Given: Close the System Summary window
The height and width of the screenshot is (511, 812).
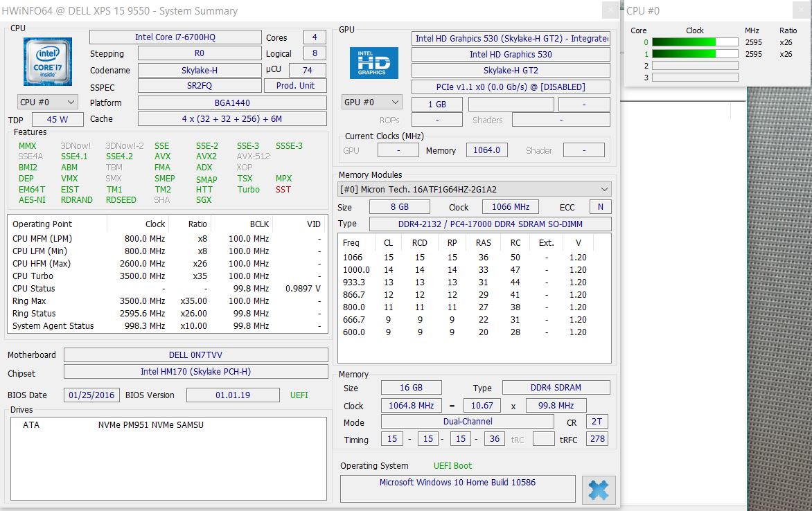Looking at the screenshot, I should [x=610, y=10].
